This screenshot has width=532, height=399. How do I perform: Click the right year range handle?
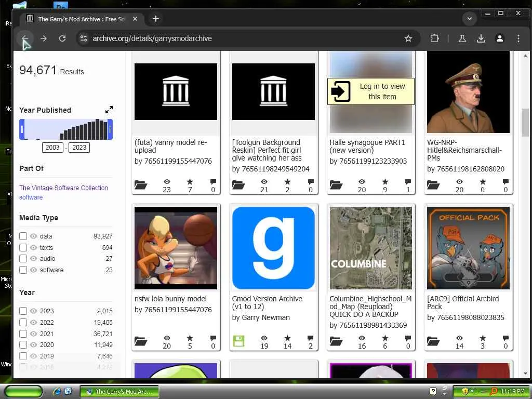(110, 129)
